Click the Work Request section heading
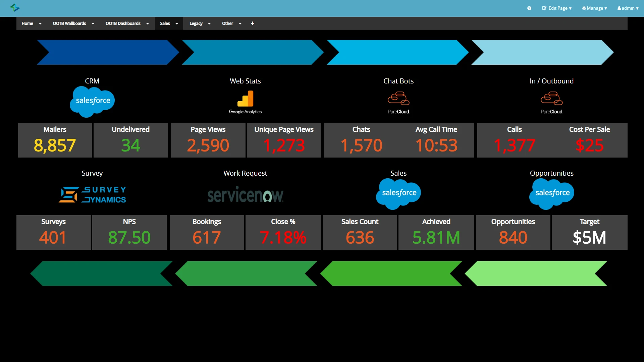The width and height of the screenshot is (644, 362). point(245,173)
